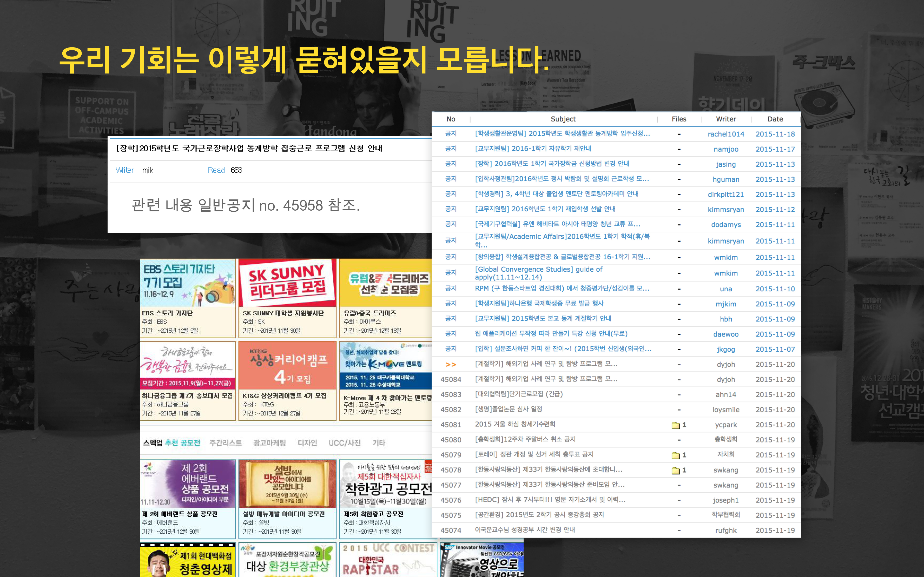924x577 pixels.
Task: Click writer mjk in the post header
Action: pos(148,170)
